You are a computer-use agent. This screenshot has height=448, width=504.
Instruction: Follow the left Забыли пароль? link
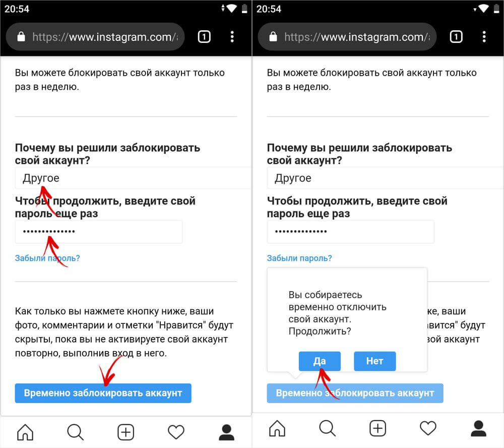(47, 258)
